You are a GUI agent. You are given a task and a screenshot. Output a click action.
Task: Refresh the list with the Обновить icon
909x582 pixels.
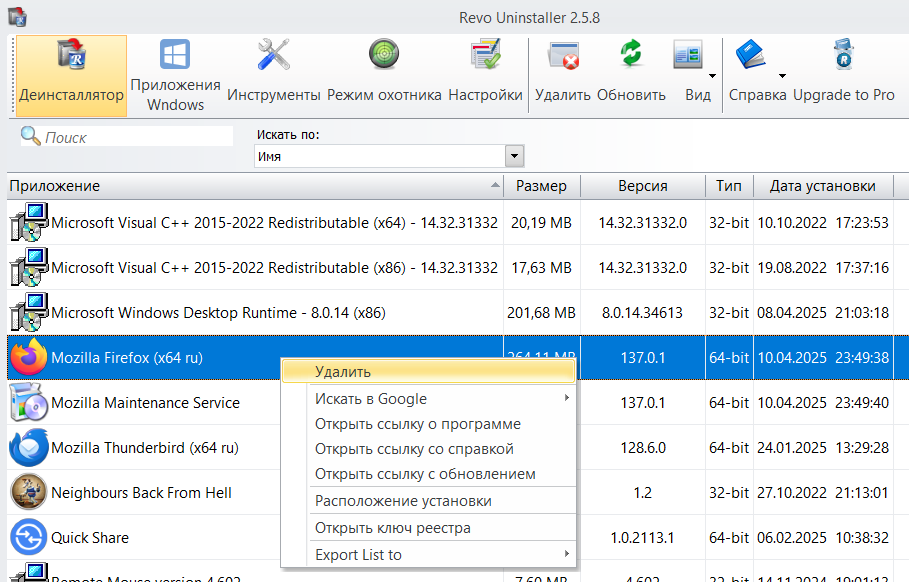coord(631,54)
